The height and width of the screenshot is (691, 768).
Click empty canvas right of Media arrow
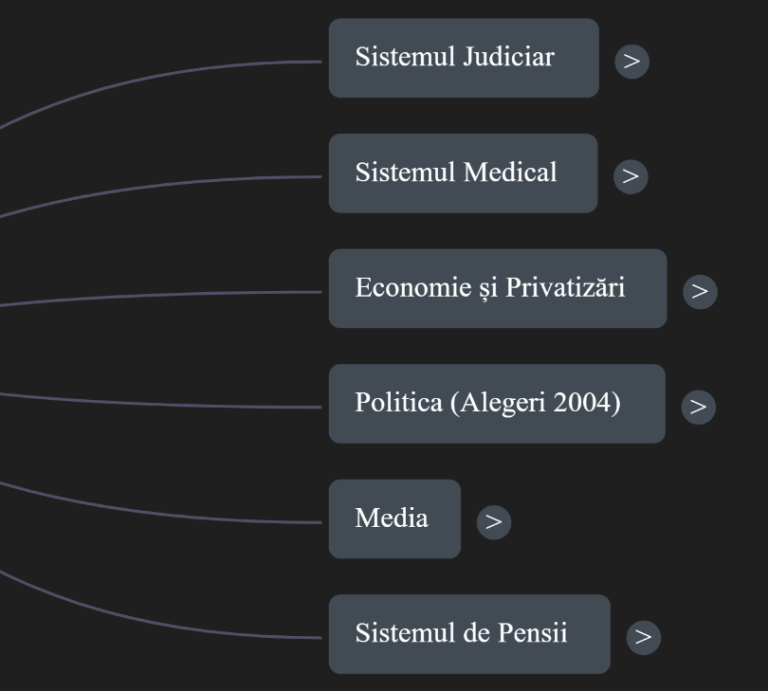(x=637, y=522)
